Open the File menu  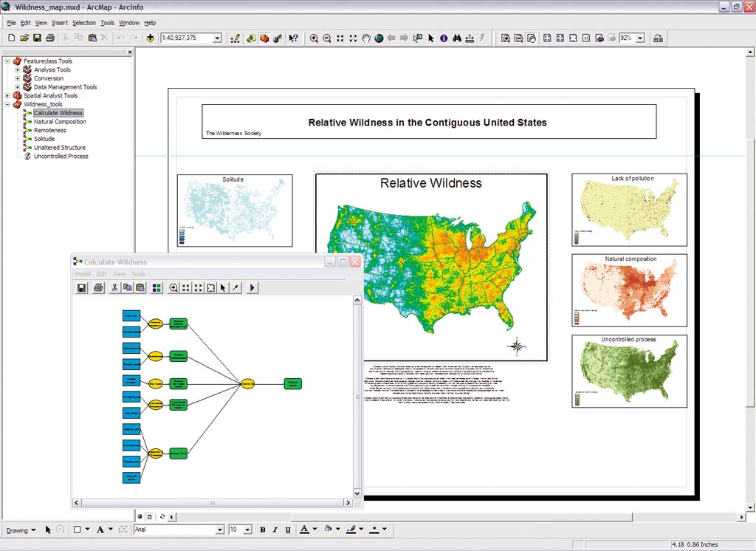click(11, 23)
